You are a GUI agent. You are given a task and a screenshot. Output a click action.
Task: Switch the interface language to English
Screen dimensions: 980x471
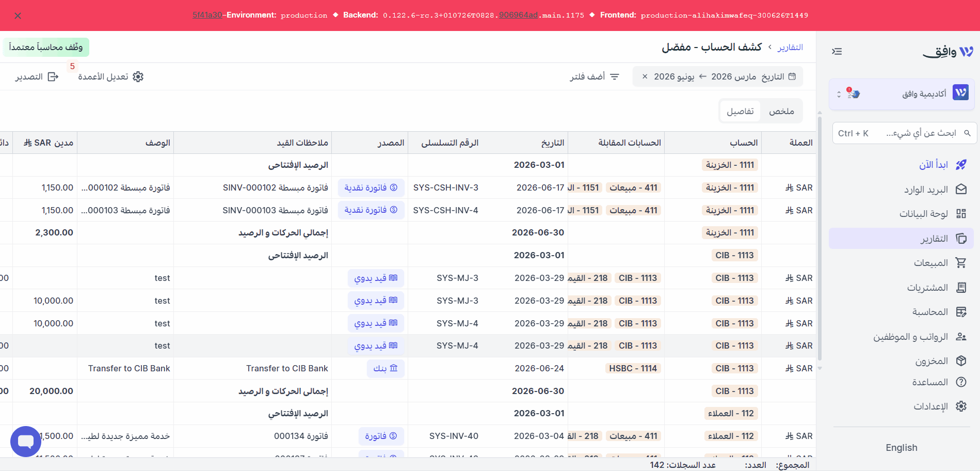tap(902, 448)
